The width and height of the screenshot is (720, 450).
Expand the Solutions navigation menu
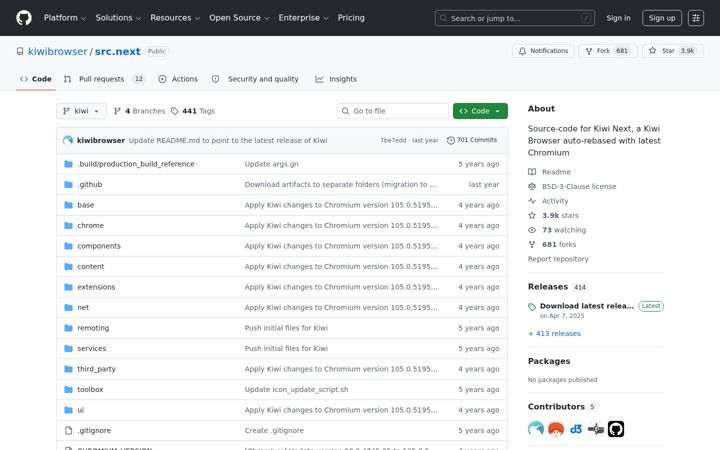118,18
